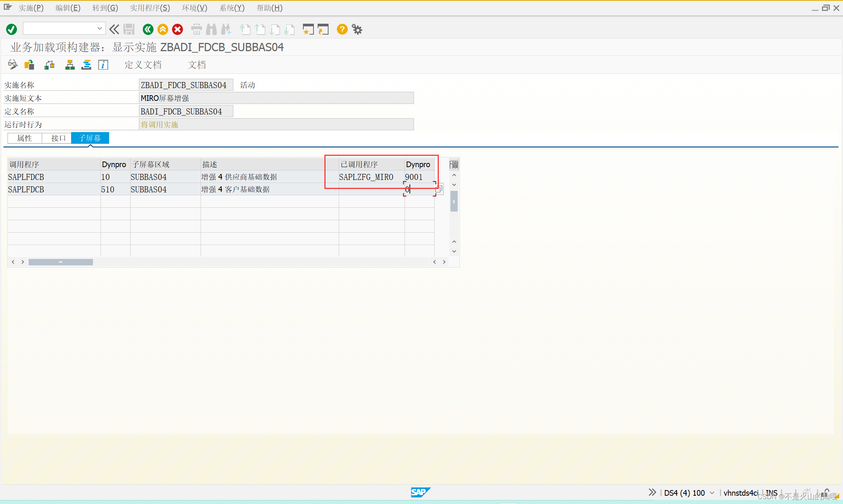Select the Dynpro cell with value 510

(115, 189)
